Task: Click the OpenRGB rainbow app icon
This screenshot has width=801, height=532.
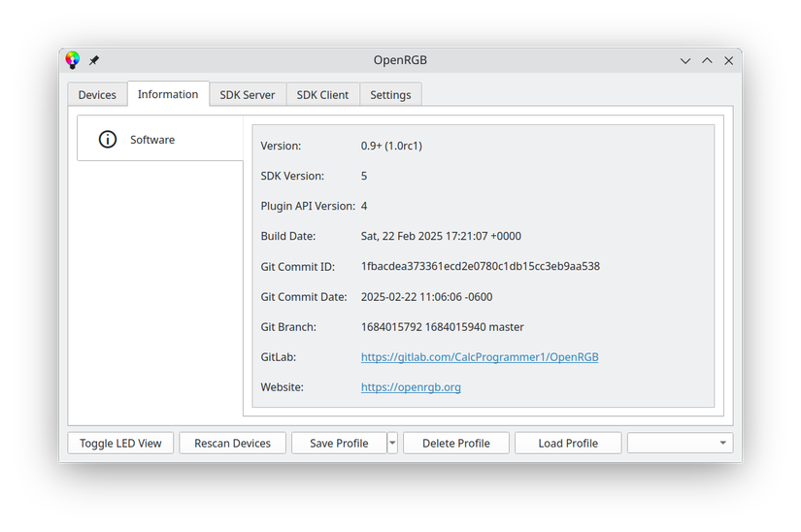Action: click(x=73, y=60)
